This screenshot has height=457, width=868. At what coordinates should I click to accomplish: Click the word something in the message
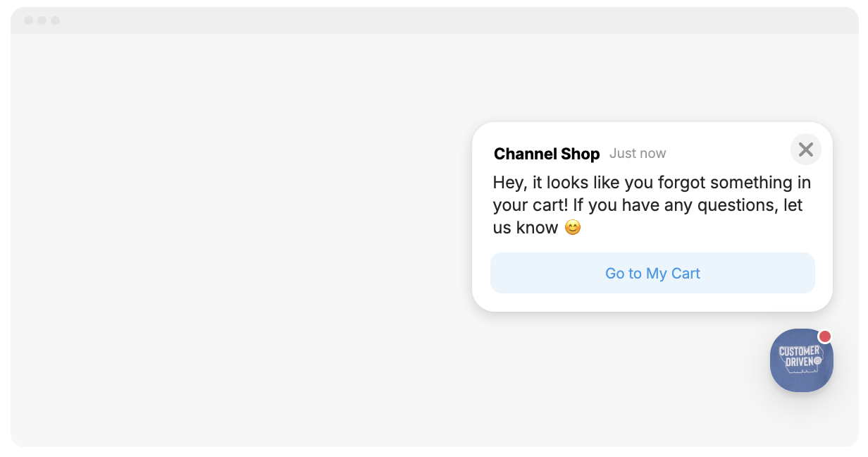[751, 183]
